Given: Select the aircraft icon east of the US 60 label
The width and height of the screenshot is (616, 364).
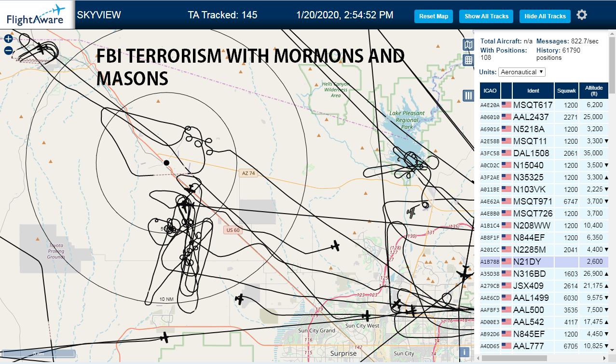Looking at the screenshot, I should (x=335, y=246).
